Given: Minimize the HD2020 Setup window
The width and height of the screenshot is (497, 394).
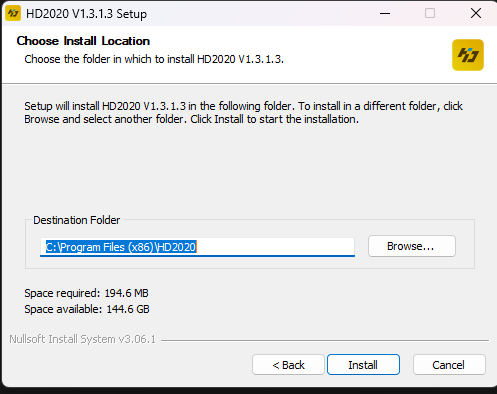Looking at the screenshot, I should 385,13.
